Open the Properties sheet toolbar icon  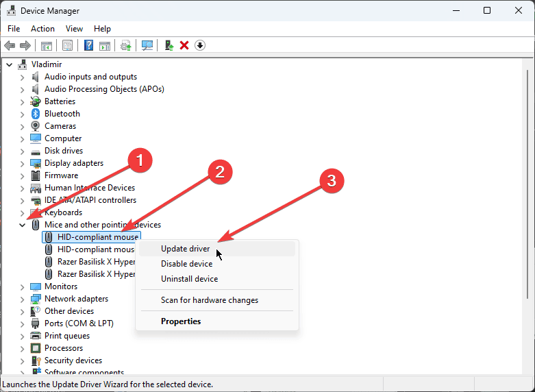(68, 45)
